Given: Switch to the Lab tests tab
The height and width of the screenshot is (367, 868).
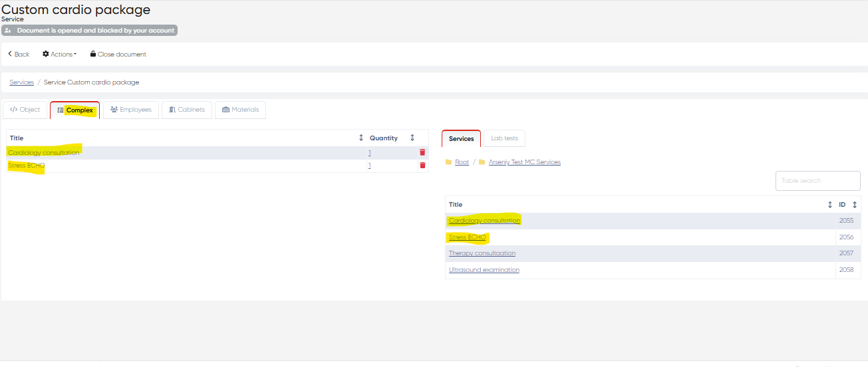Looking at the screenshot, I should coord(504,138).
